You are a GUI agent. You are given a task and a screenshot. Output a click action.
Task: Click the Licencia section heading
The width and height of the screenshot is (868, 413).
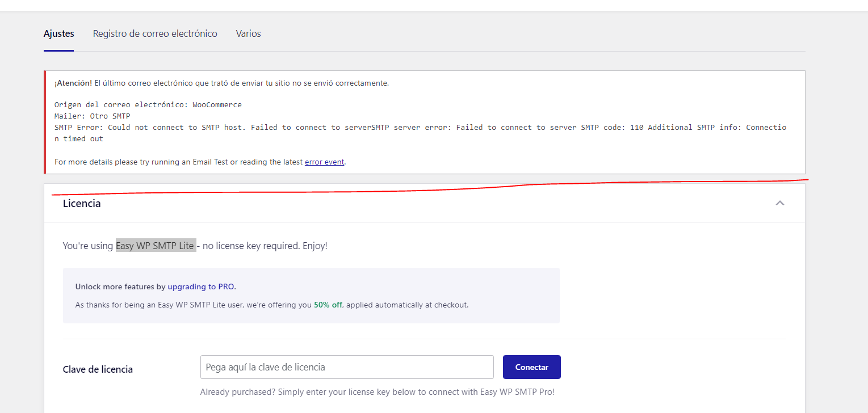(82, 203)
